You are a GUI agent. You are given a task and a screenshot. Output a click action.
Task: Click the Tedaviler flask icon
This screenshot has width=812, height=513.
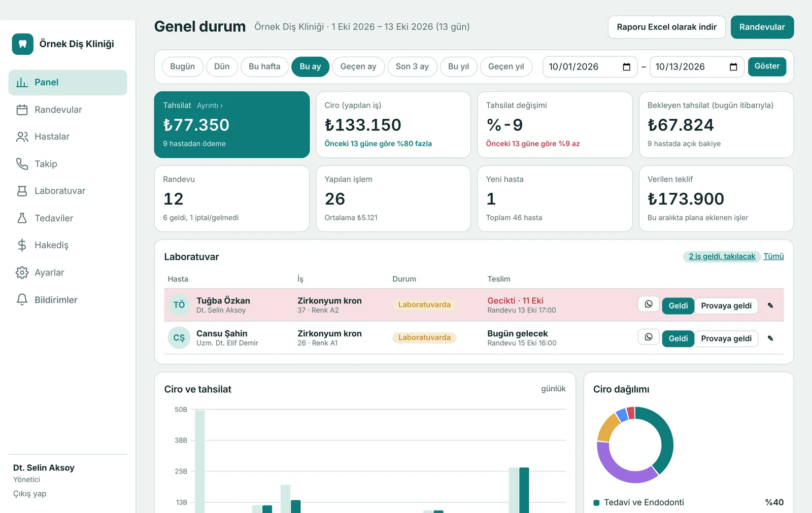coord(22,218)
